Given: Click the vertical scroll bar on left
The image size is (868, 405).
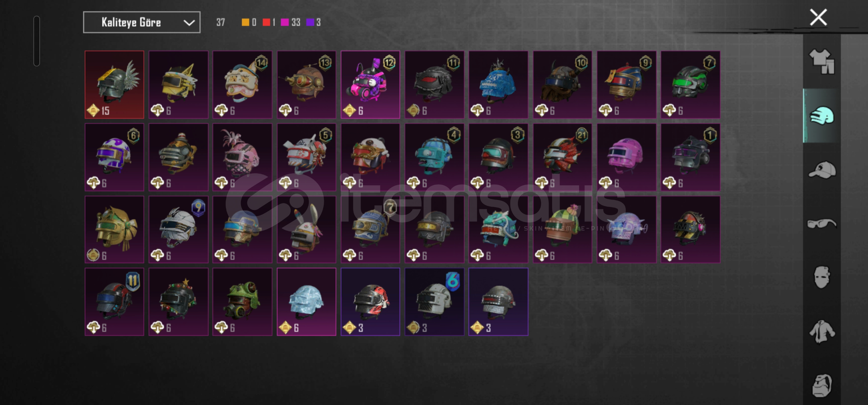Looking at the screenshot, I should (x=37, y=41).
